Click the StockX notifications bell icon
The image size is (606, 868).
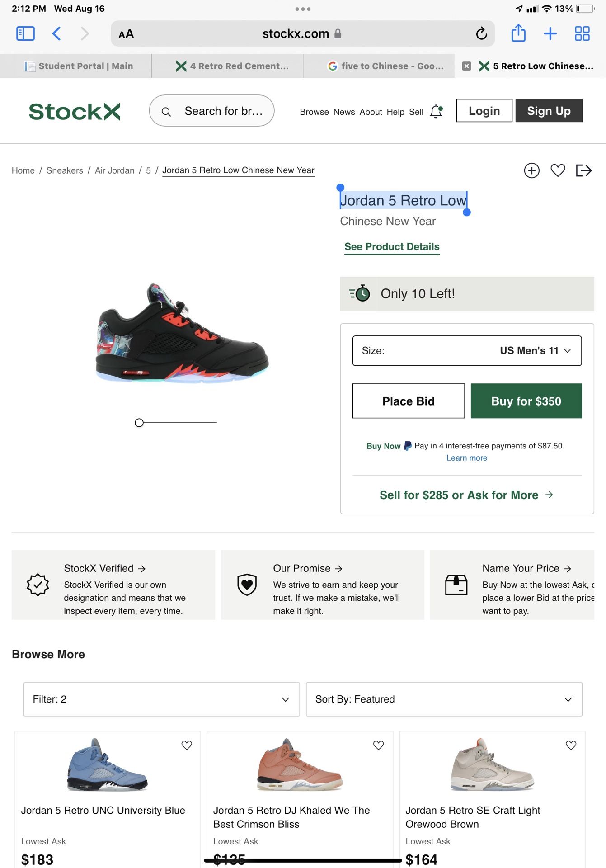click(436, 111)
